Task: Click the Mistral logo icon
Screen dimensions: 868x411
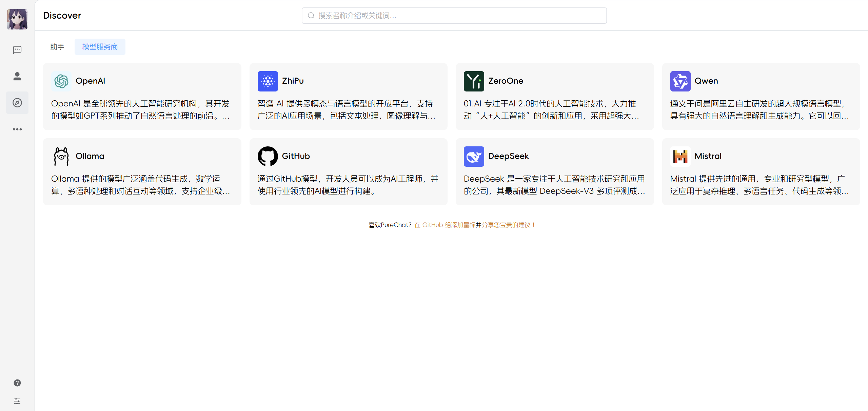Action: pos(680,157)
